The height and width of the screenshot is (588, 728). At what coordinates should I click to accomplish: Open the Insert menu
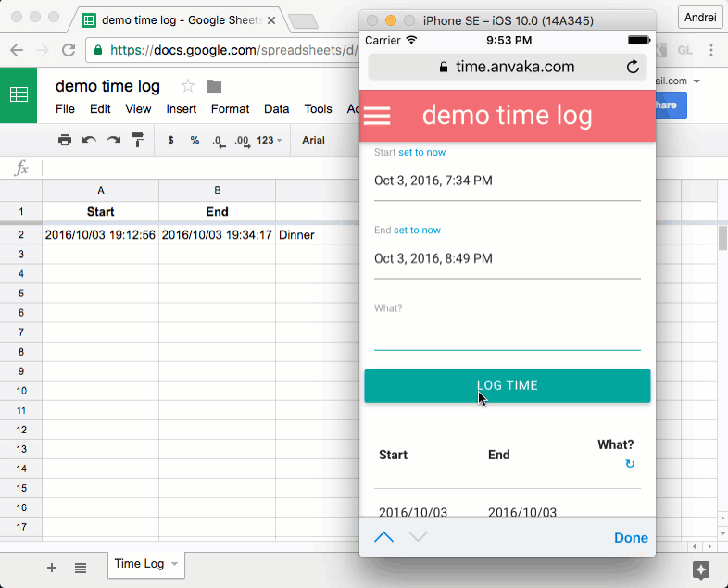click(x=181, y=109)
